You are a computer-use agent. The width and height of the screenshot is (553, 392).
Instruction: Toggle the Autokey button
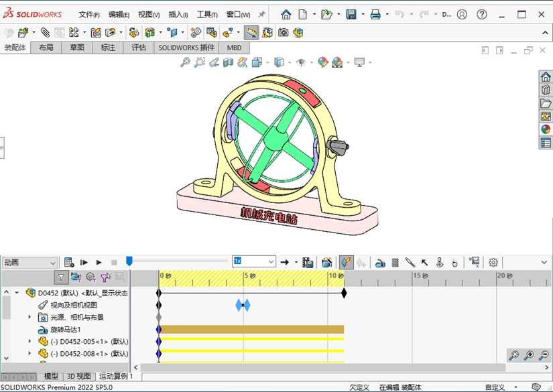click(346, 262)
